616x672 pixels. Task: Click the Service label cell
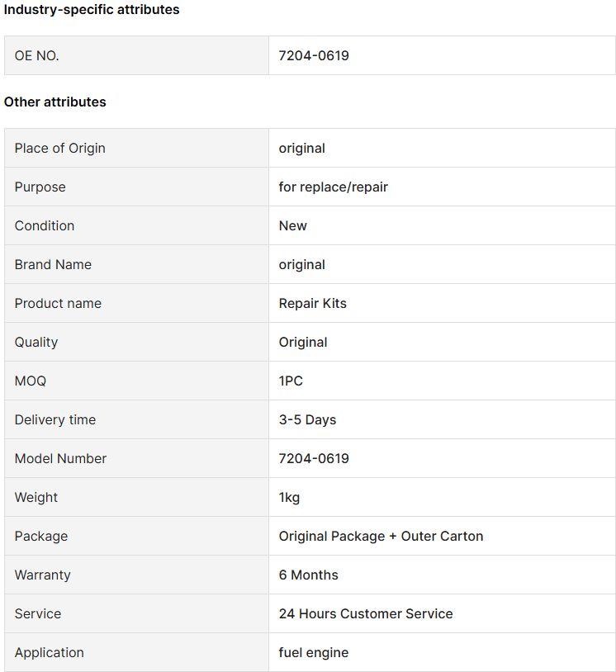[137, 613]
